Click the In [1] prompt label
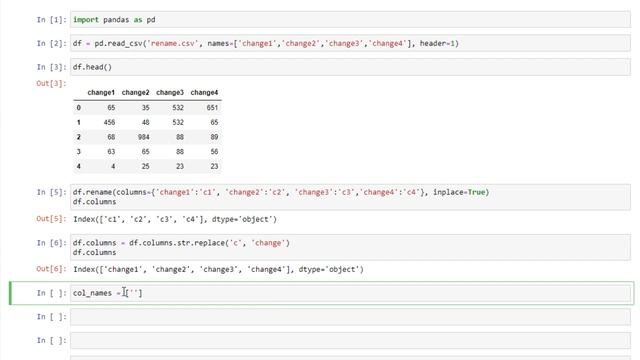This screenshot has height=360, width=640. (x=51, y=20)
